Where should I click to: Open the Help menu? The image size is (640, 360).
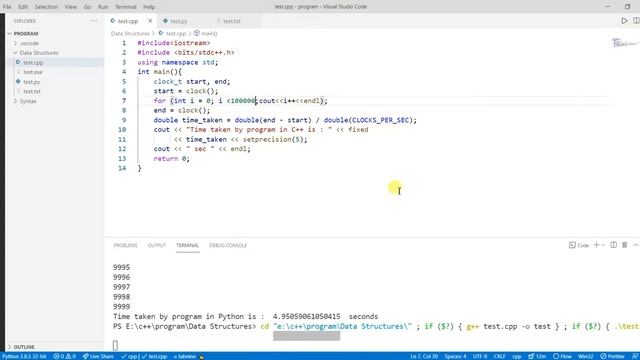coord(149,7)
